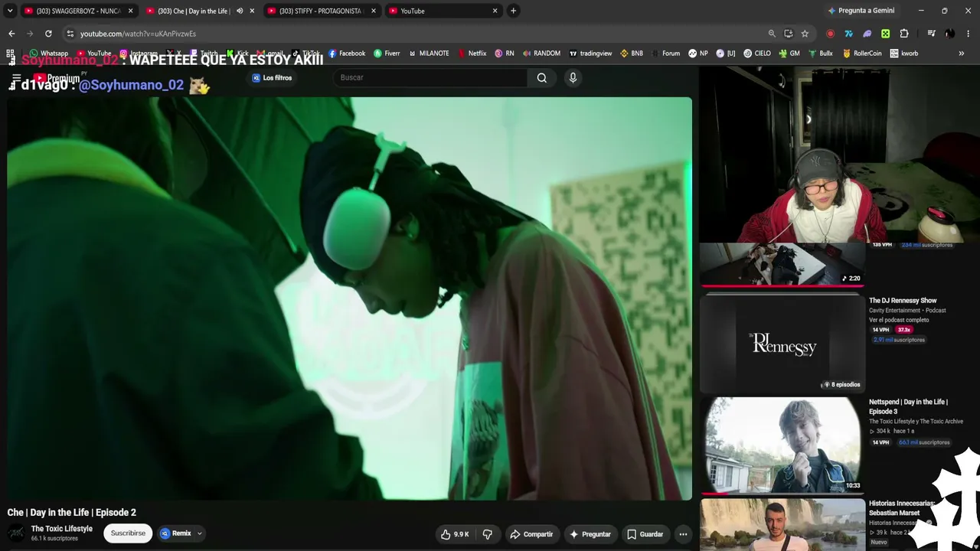Close the STIFFY - PROTAGONISTA tab

[x=374, y=11]
